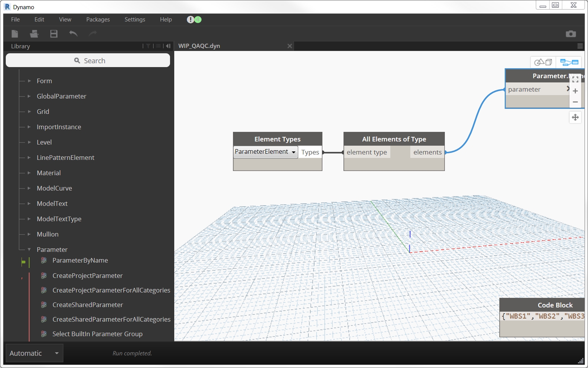Open the Packages menu
The height and width of the screenshot is (368, 588).
tap(98, 19)
